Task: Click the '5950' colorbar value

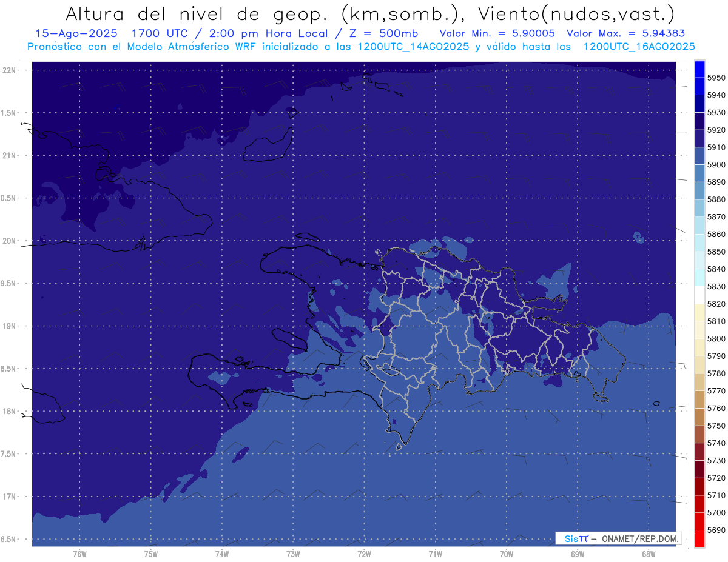Action: tap(716, 78)
